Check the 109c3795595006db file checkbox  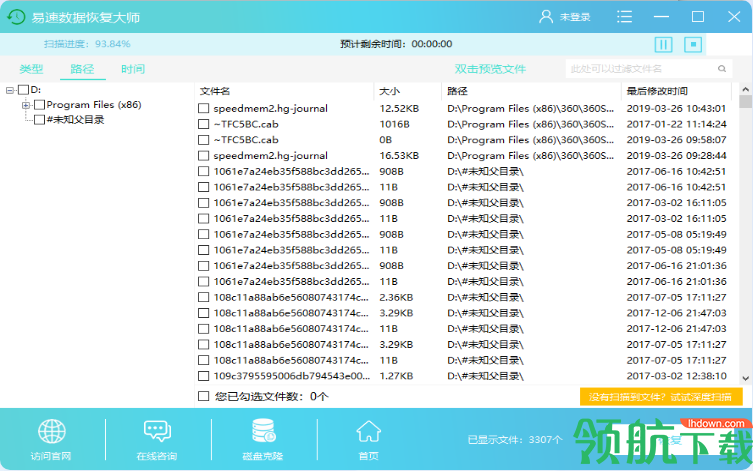pos(204,376)
